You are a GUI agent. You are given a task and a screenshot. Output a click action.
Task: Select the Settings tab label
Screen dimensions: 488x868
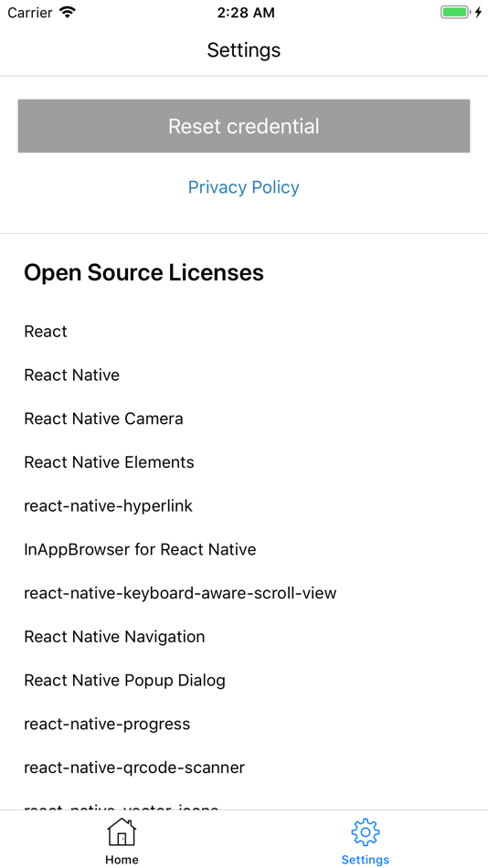point(366,860)
